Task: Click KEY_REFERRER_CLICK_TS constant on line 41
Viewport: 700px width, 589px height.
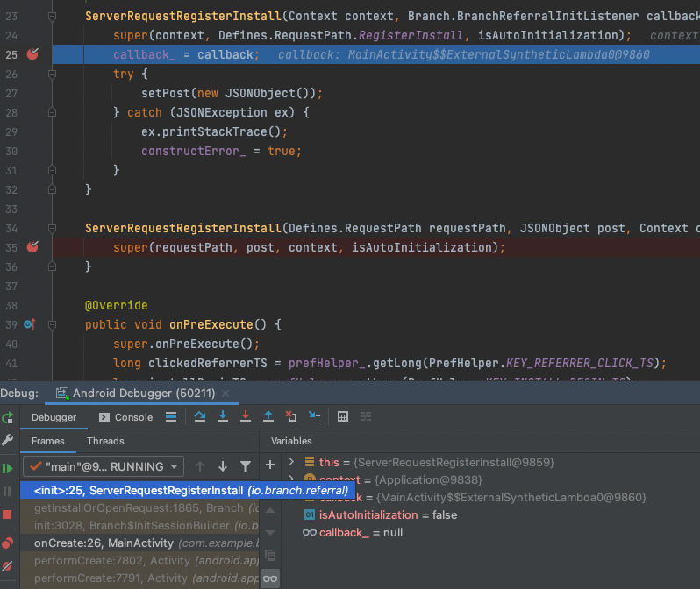Action: [580, 363]
